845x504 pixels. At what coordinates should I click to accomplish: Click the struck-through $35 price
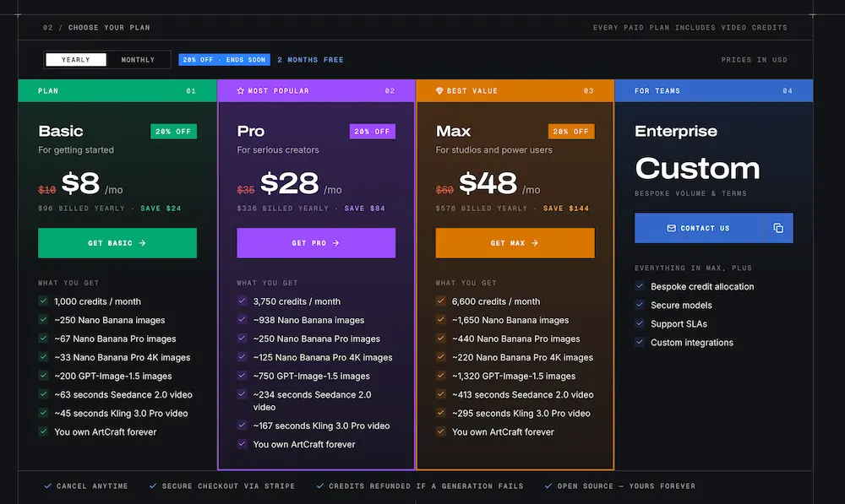tap(246, 190)
